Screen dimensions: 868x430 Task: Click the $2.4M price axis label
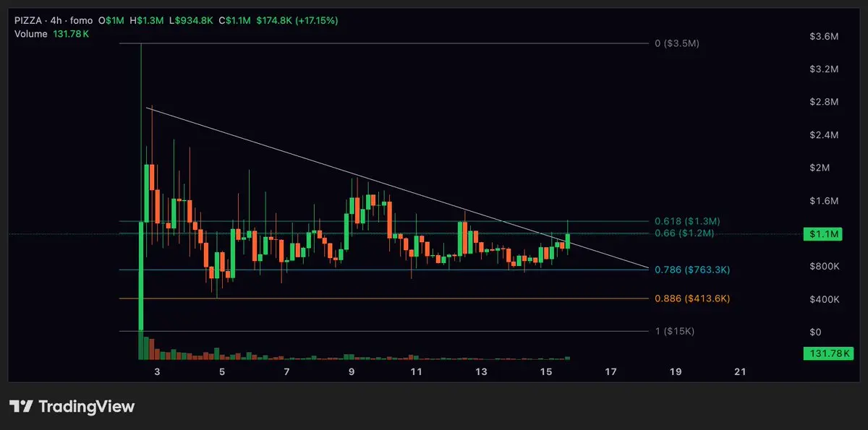coord(825,135)
